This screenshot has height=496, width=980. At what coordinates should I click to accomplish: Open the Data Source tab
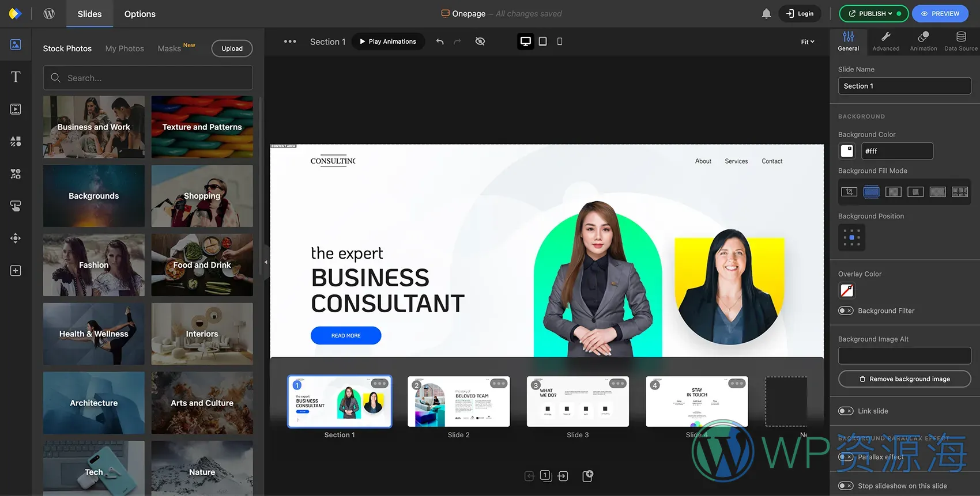click(x=961, y=41)
